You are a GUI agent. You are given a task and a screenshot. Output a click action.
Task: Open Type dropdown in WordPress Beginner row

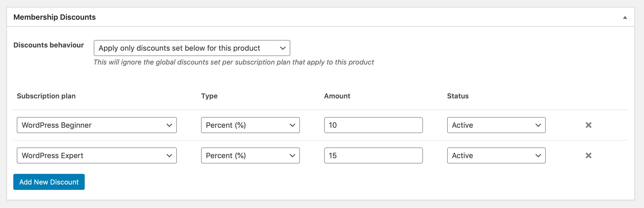click(250, 125)
